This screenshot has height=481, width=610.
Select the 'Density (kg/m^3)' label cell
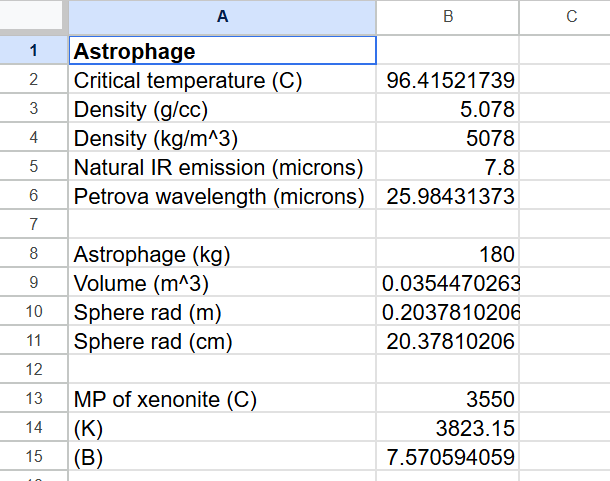(x=222, y=137)
